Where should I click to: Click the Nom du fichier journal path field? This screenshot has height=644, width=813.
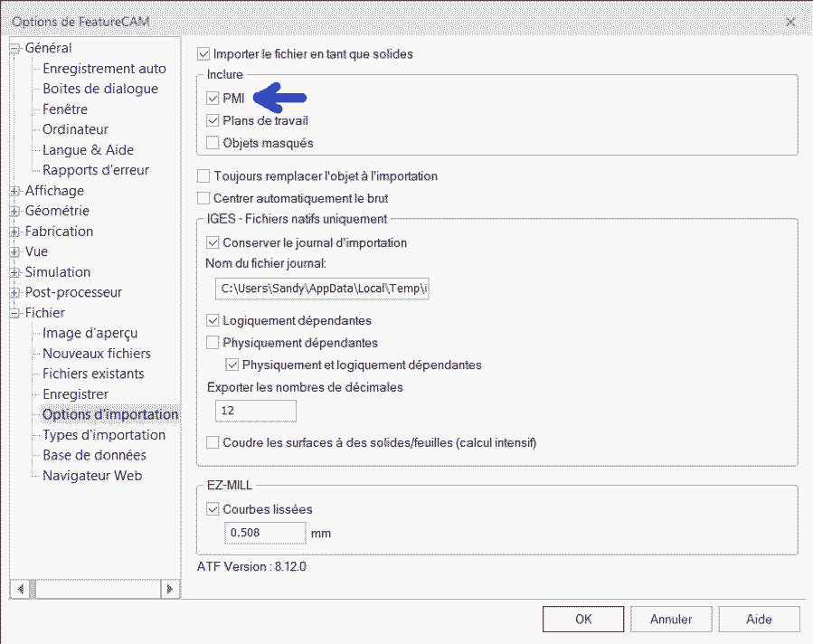[322, 289]
